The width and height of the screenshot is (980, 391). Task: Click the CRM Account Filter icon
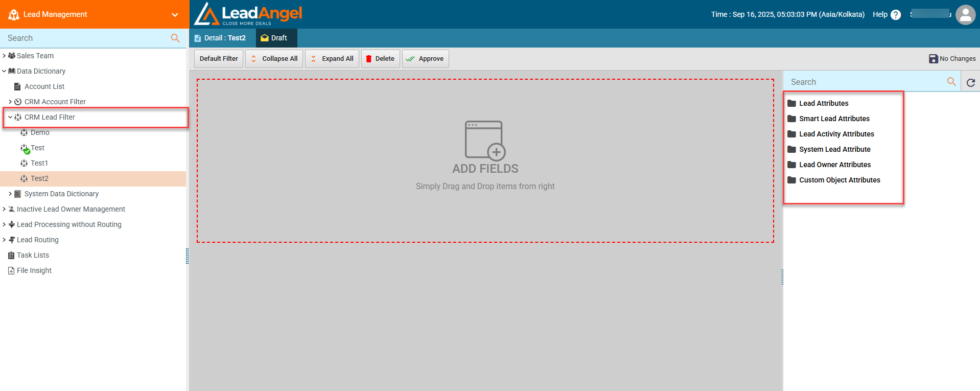18,102
